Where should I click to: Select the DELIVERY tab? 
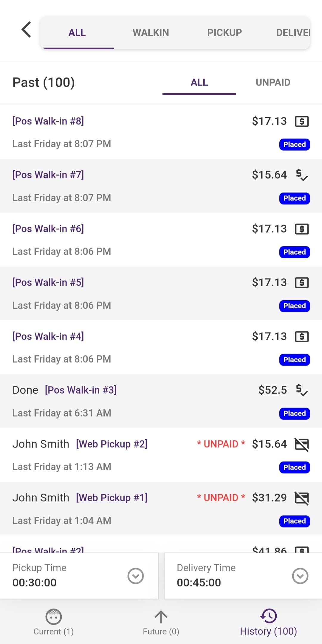click(x=293, y=32)
